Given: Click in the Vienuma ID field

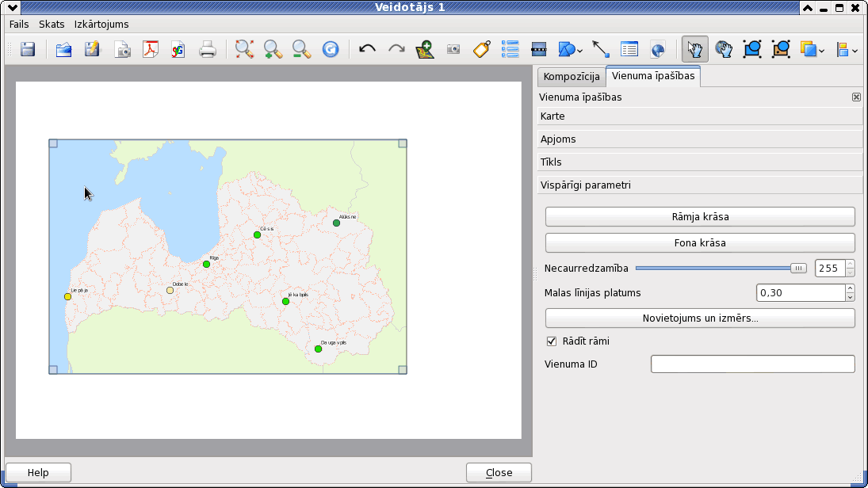Looking at the screenshot, I should [x=753, y=364].
